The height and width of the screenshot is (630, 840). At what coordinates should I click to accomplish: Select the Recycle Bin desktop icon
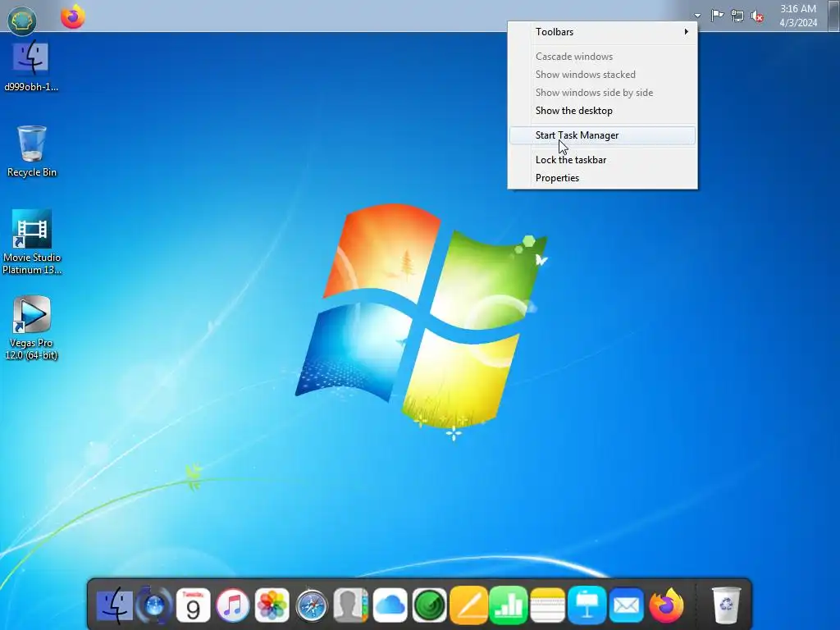pos(32,151)
